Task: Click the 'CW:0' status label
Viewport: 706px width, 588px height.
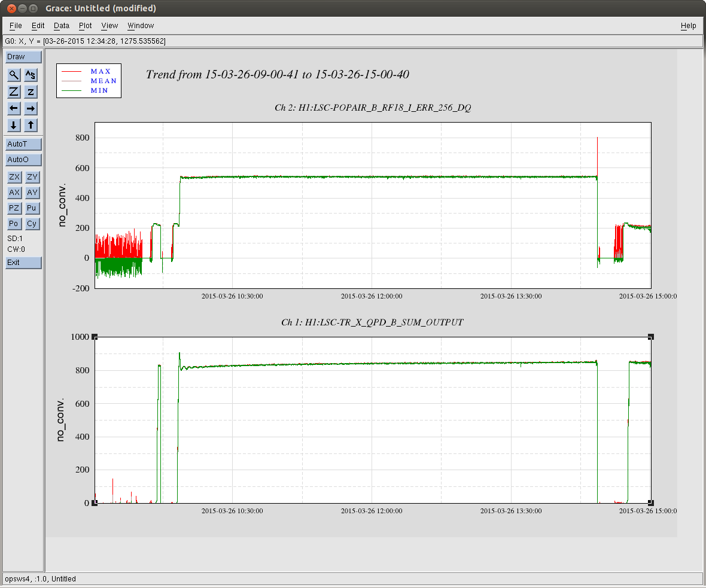Action: point(16,249)
